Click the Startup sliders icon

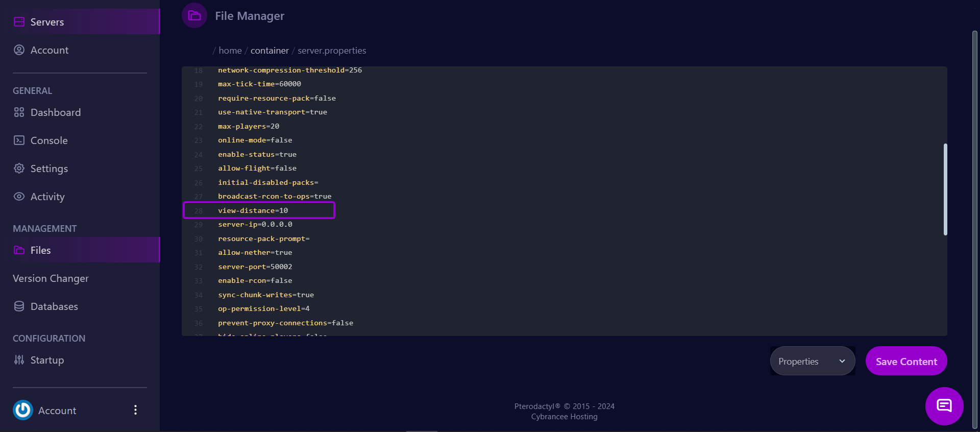click(x=19, y=360)
